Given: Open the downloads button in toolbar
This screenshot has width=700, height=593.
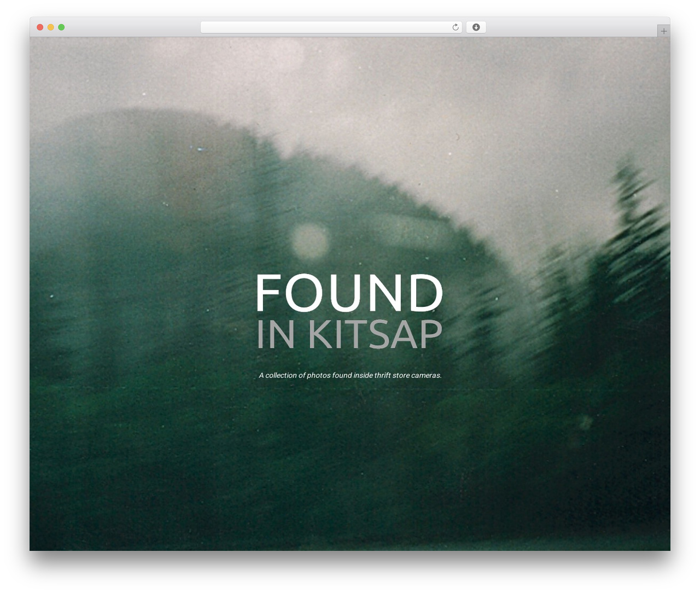Looking at the screenshot, I should point(476,27).
